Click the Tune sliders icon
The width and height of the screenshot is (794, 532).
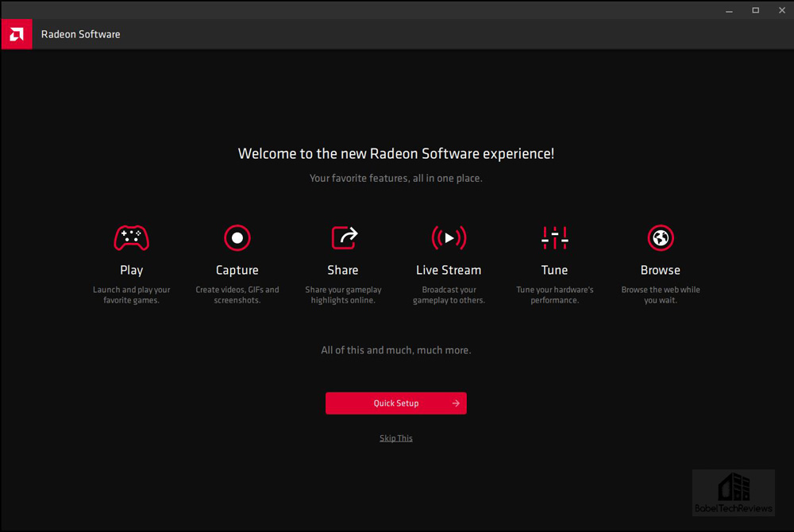click(554, 238)
